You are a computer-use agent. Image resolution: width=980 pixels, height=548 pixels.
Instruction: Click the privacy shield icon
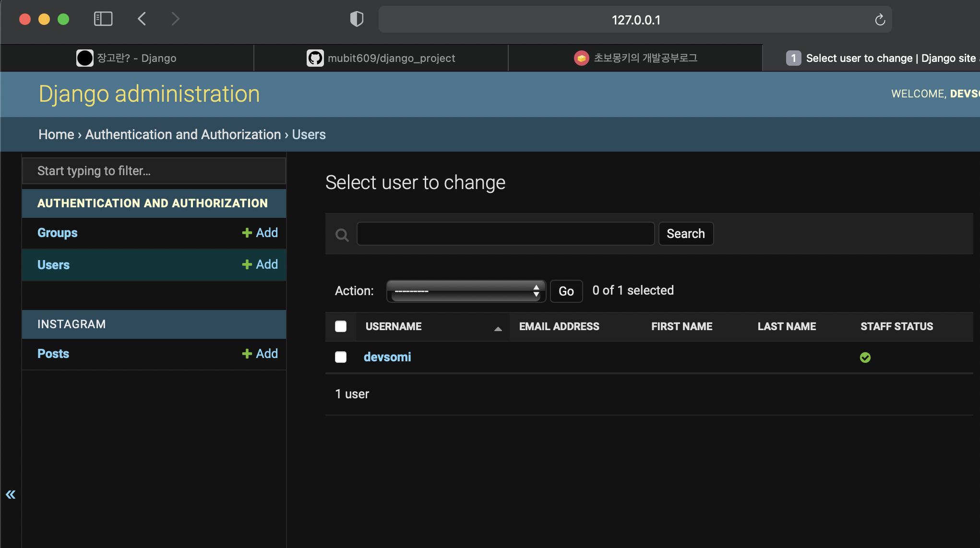tap(357, 19)
